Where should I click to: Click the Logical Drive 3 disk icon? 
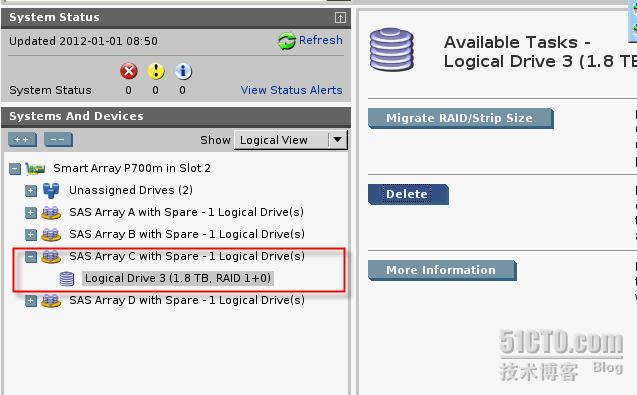67,279
